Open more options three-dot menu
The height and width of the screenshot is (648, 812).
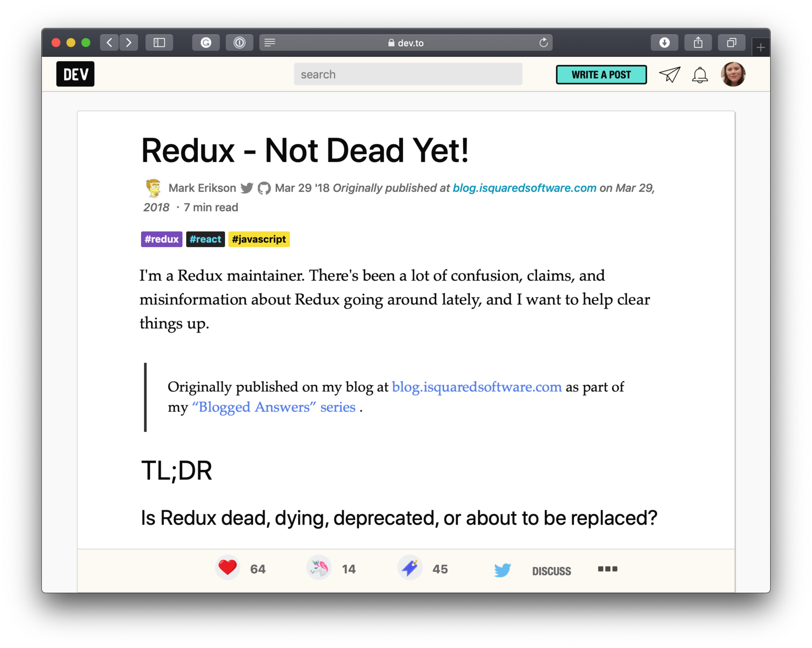coord(608,569)
